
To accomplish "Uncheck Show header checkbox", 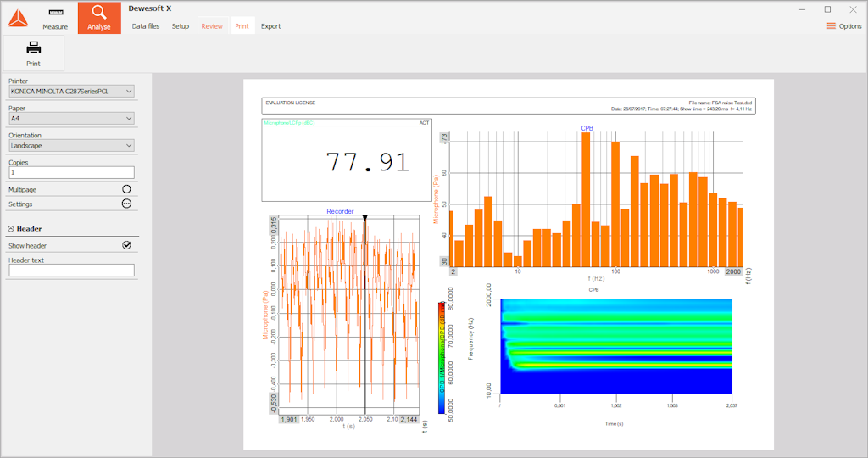I will pos(126,245).
